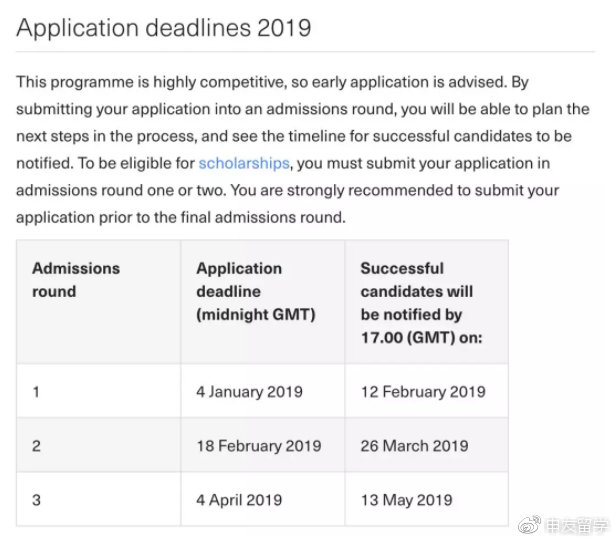
Task: Click the Chinese watermark text beside Weibo logo
Action: [x=576, y=526]
